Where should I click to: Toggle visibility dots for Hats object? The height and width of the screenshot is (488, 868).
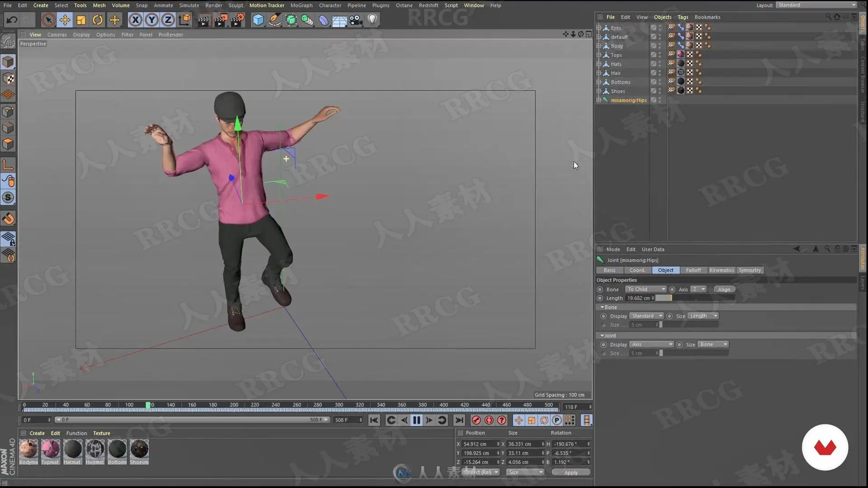[x=660, y=64]
